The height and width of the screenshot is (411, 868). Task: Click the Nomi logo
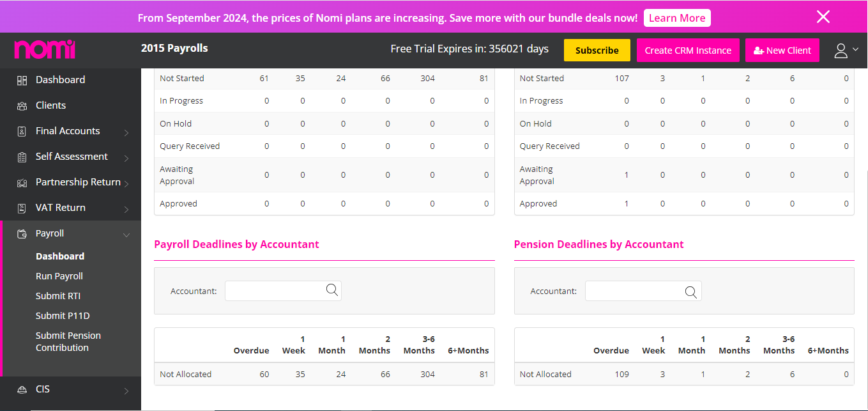click(45, 49)
